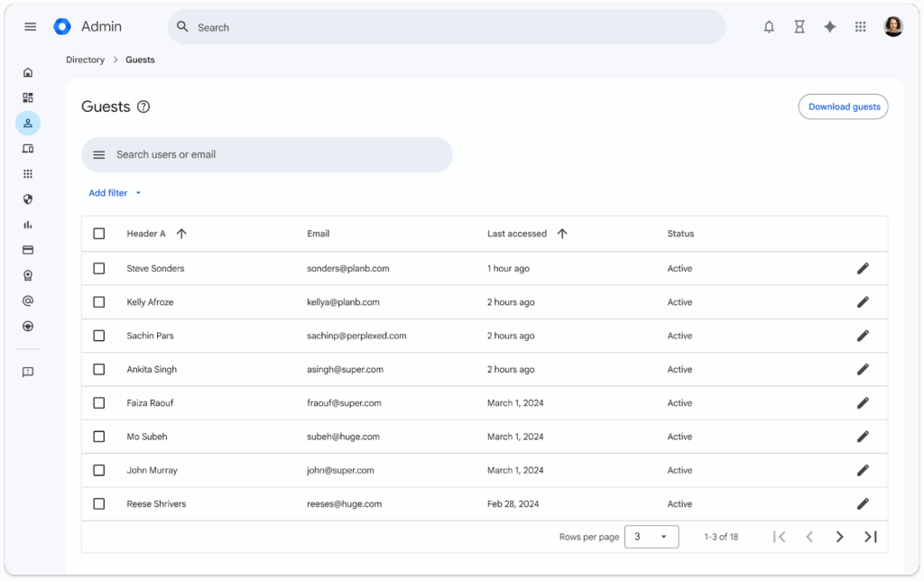Open the main hamburger menu
This screenshot has height=581, width=924.
pos(30,27)
